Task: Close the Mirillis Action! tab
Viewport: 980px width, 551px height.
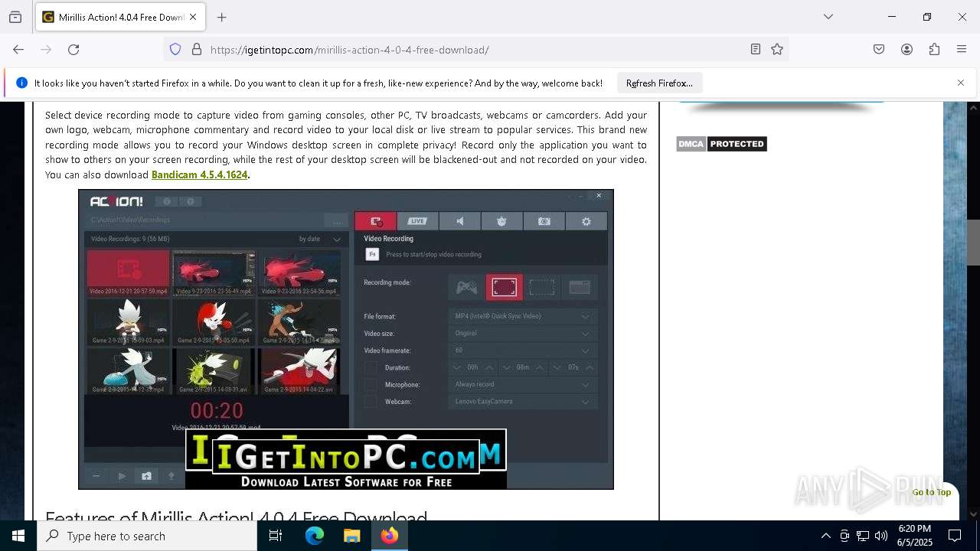Action: (x=193, y=17)
